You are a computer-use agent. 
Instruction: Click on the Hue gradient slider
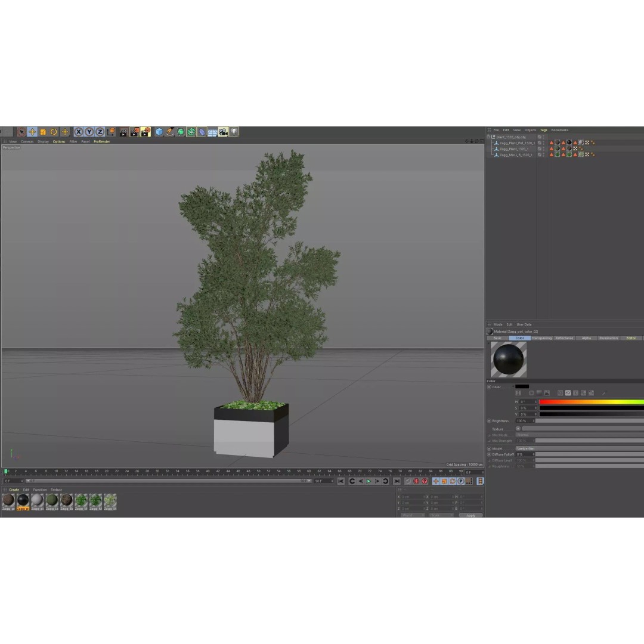pyautogui.click(x=592, y=402)
